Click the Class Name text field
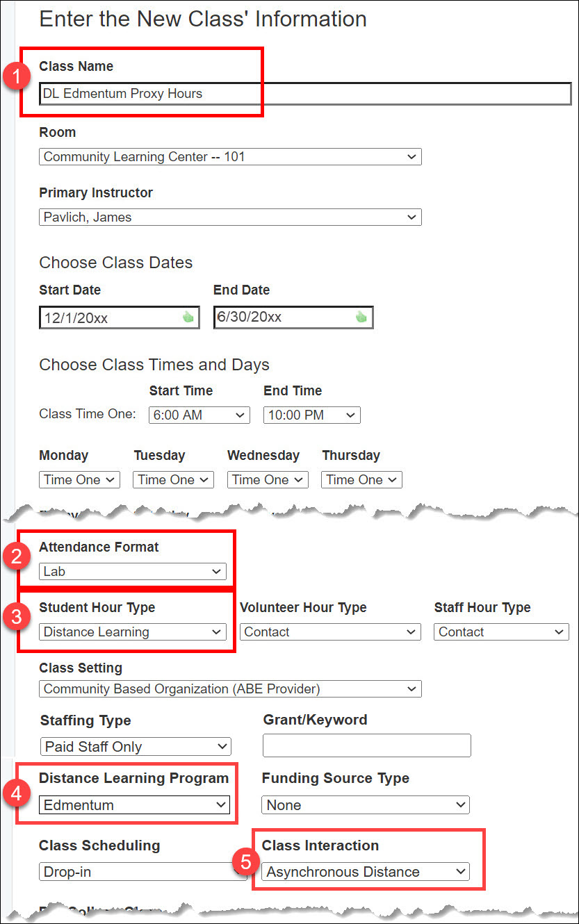The height and width of the screenshot is (924, 579). pyautogui.click(x=304, y=93)
